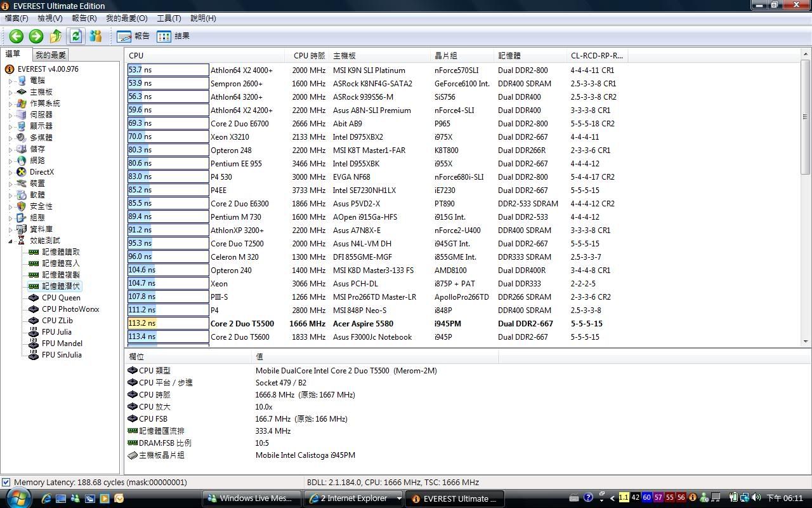Switch to the 我的最愛 favorites tab
This screenshot has width=812, height=508.
[50, 55]
